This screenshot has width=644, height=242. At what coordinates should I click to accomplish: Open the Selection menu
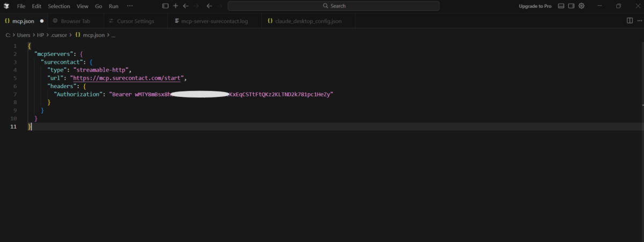tap(59, 6)
